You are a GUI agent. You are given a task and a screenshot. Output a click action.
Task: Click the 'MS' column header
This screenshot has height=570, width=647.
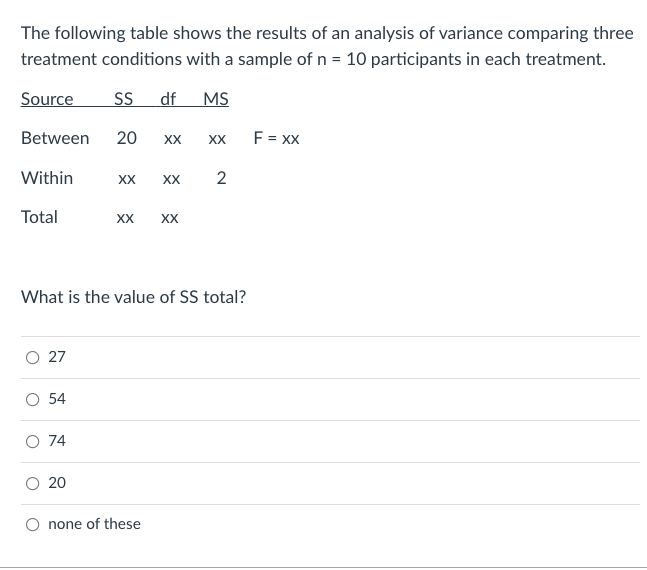click(215, 99)
